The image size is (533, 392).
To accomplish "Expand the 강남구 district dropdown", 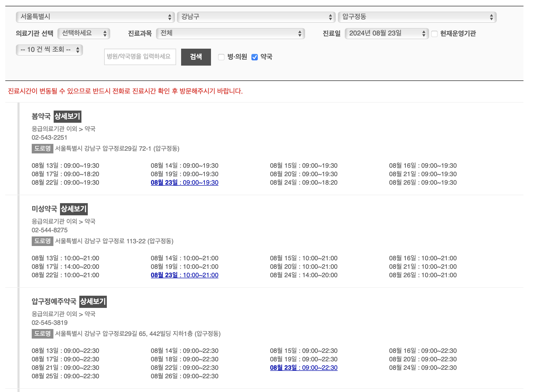I will [x=256, y=17].
